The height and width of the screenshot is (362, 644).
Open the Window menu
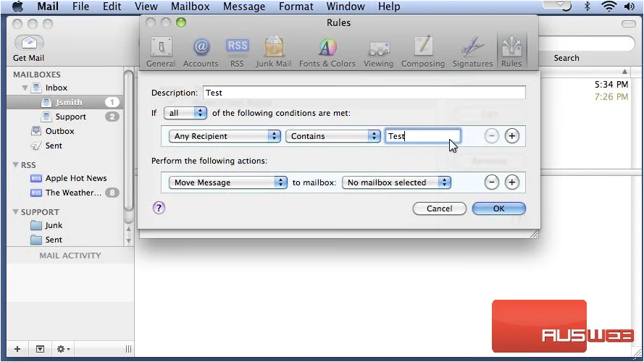[346, 7]
